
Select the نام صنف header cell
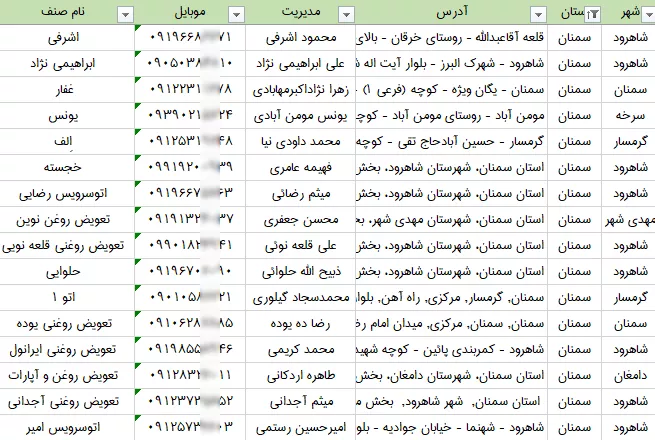coord(67,12)
